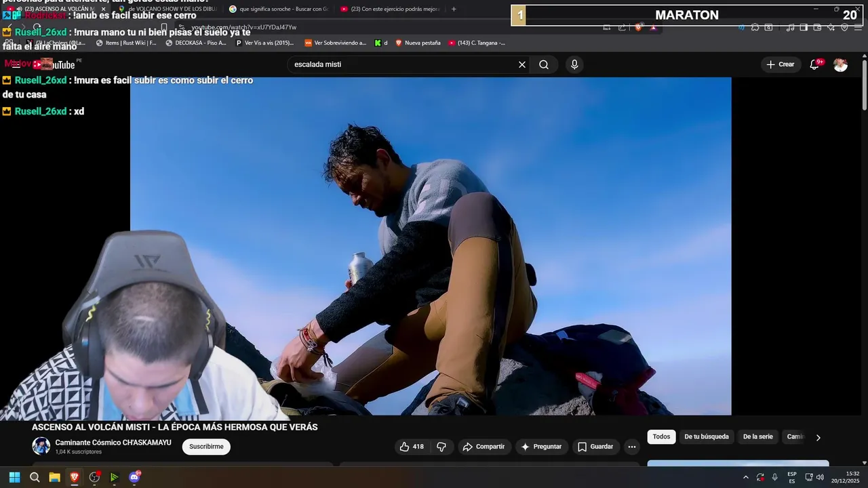This screenshot has height=488, width=868.
Task: Open the DECOKASA bookmark
Action: (x=195, y=43)
